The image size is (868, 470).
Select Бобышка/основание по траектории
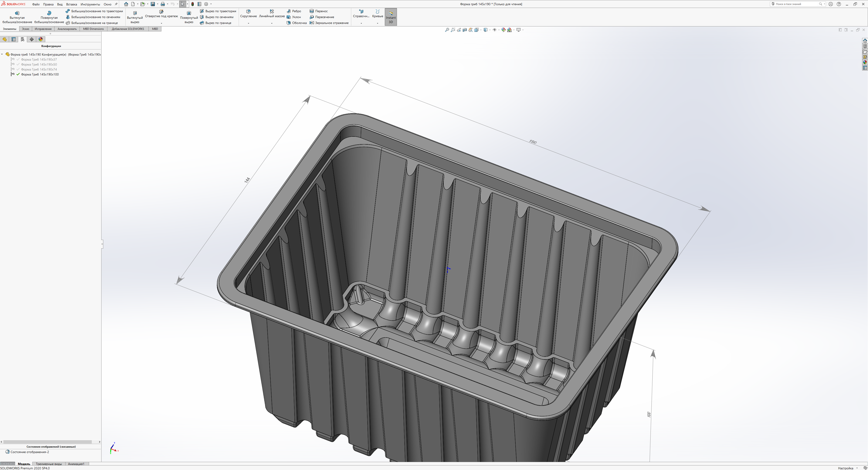coord(94,11)
